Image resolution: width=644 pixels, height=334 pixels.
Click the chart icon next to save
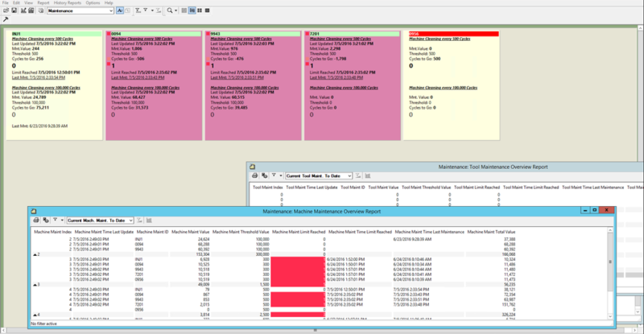(23, 10)
